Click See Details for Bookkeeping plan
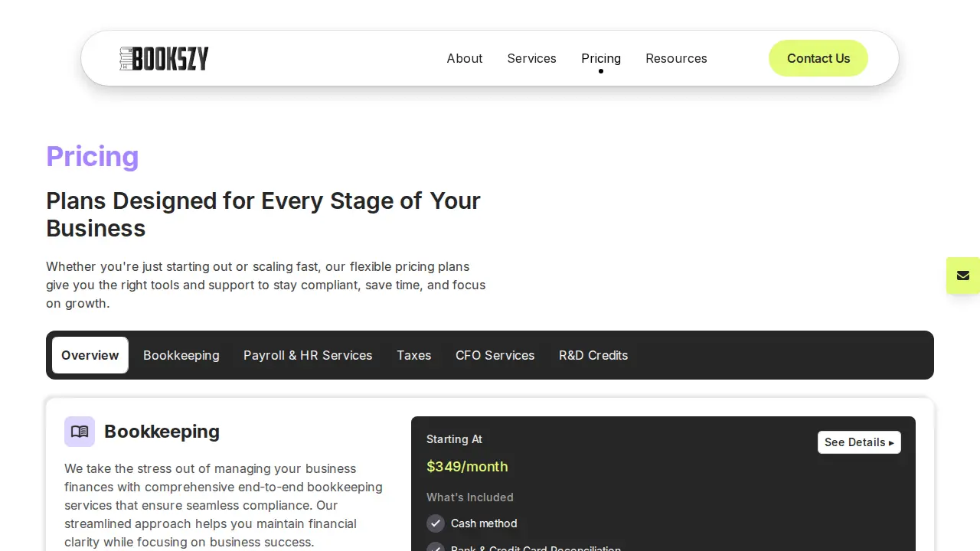 (859, 442)
